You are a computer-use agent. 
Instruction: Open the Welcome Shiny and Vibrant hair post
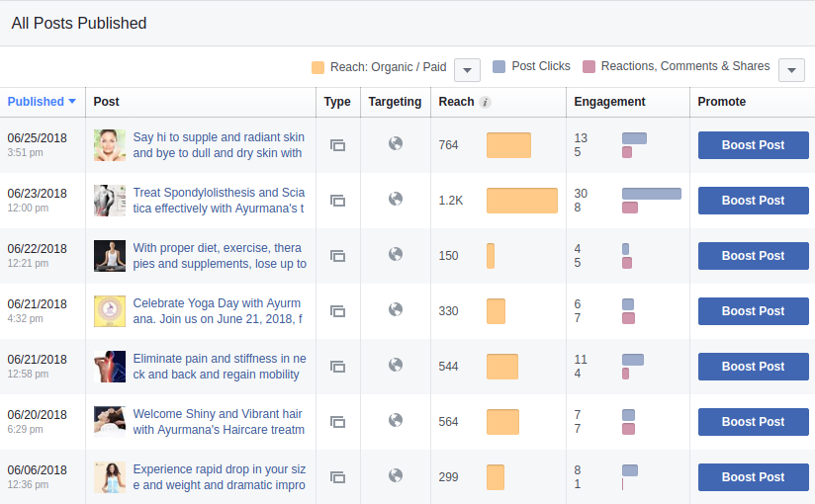click(219, 422)
